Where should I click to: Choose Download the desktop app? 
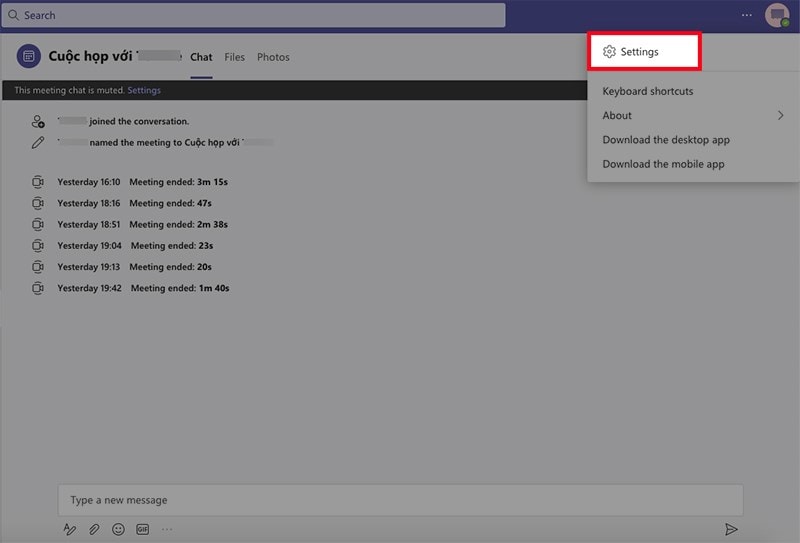pyautogui.click(x=666, y=140)
